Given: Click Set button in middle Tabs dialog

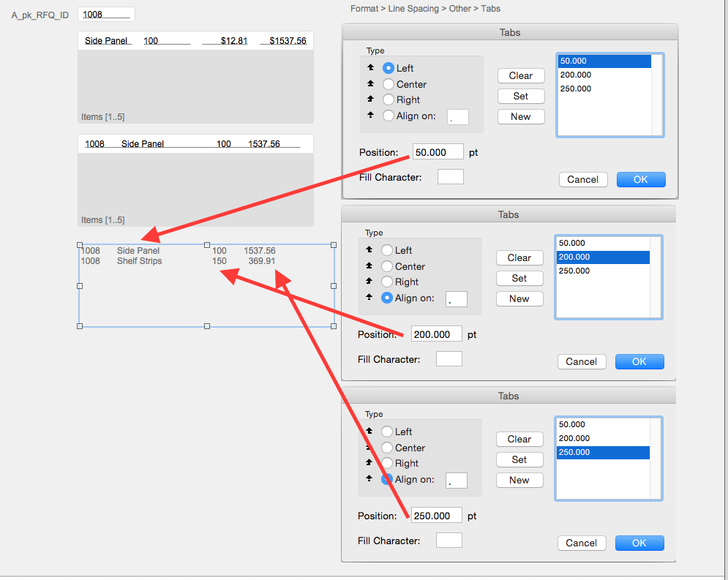Looking at the screenshot, I should 519,278.
